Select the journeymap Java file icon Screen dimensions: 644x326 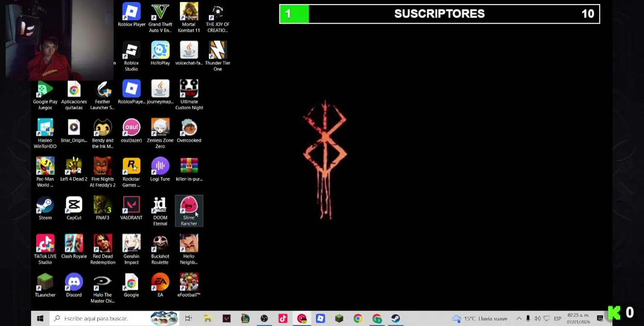(x=160, y=92)
